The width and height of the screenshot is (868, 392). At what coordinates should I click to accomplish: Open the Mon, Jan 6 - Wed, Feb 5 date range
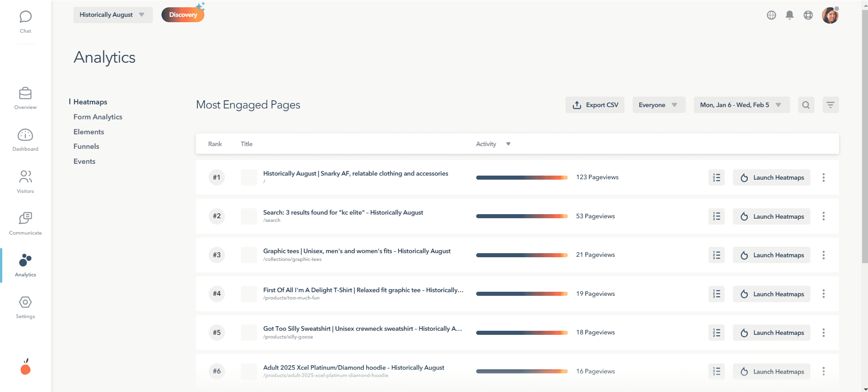pos(741,105)
